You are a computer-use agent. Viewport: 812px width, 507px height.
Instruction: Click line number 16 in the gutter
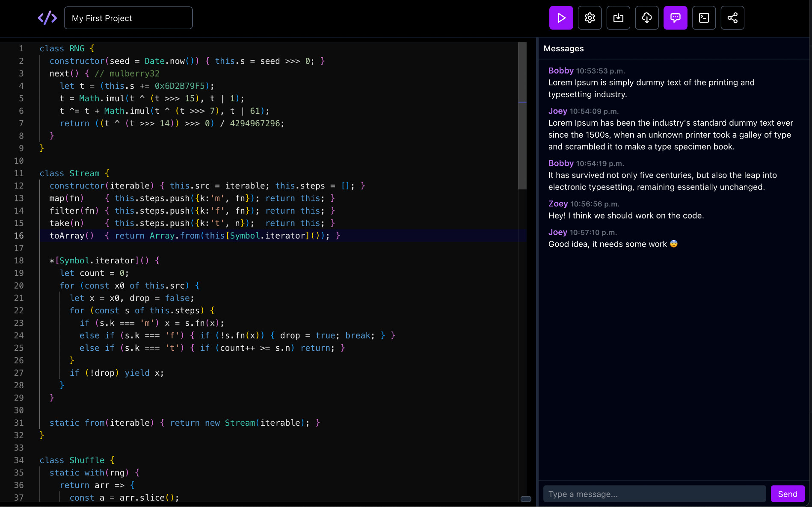point(19,236)
